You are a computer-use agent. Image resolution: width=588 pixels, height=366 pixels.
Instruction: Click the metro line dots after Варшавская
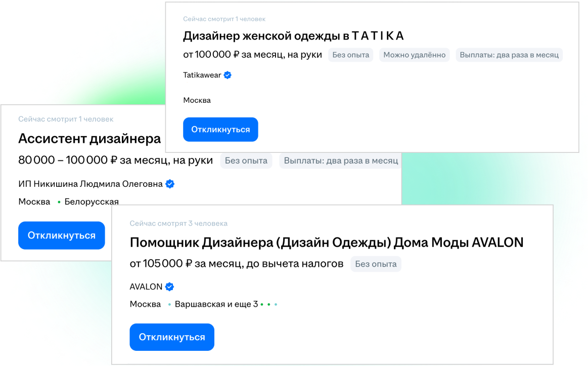268,305
